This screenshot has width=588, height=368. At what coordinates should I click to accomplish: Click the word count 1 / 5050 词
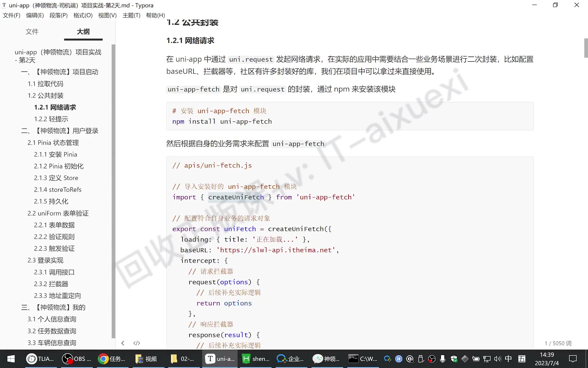point(558,343)
